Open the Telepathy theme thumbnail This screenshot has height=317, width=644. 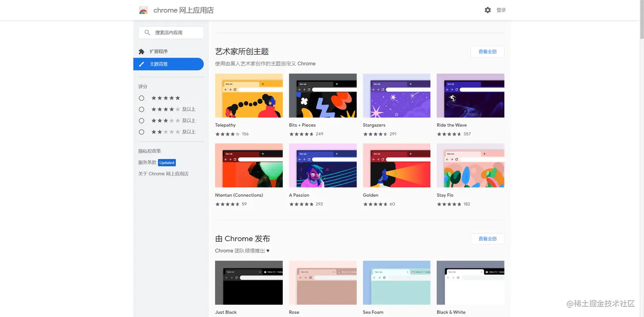coord(249,95)
